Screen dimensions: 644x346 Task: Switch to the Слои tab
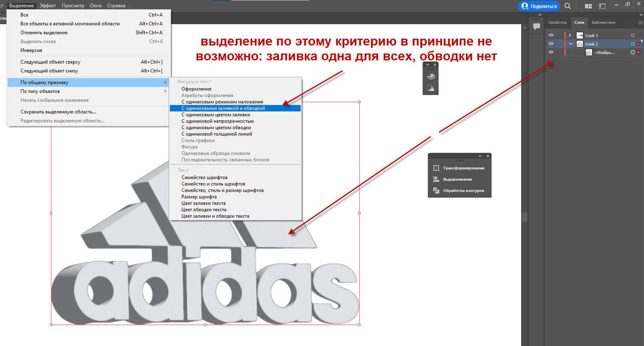pos(579,22)
